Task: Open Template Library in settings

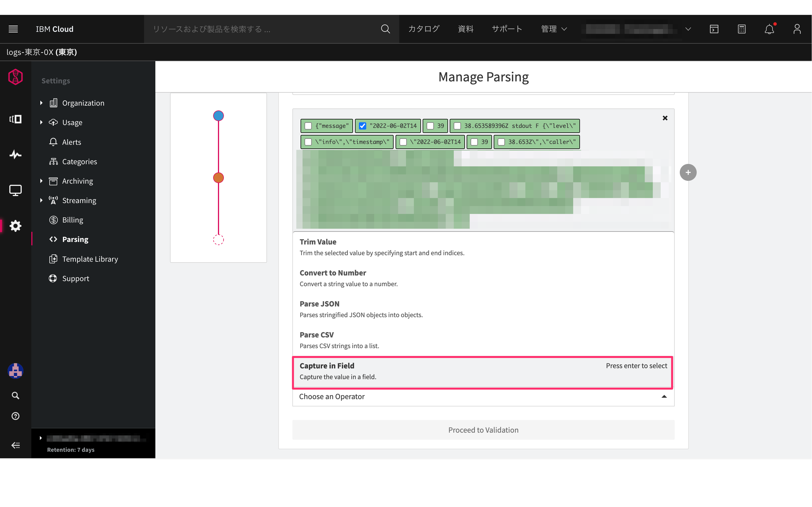Action: pos(90,259)
